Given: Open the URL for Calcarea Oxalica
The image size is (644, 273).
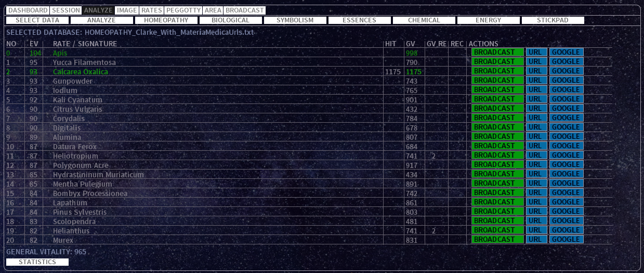Looking at the screenshot, I should click(x=535, y=71).
